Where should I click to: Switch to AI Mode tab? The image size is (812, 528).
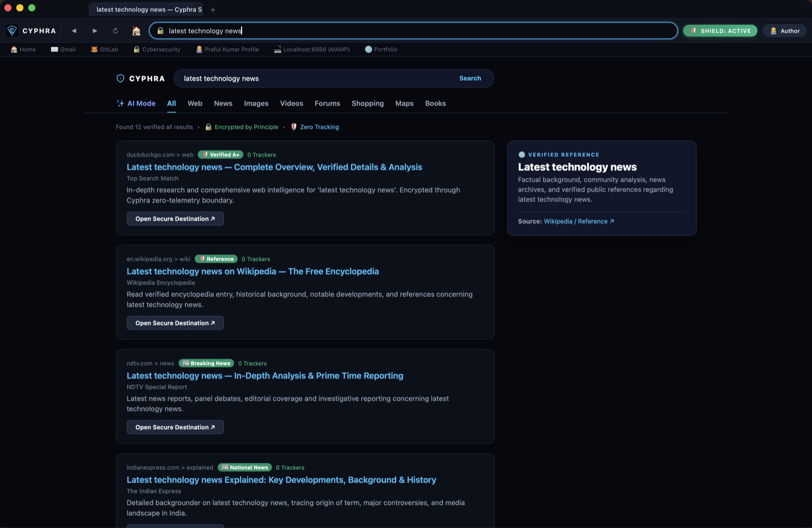pos(136,103)
